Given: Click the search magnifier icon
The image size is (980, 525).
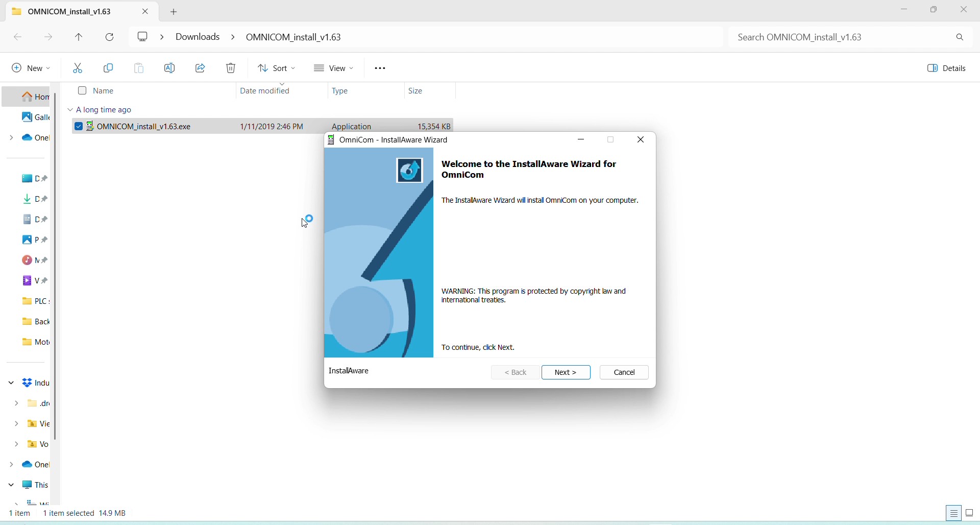Looking at the screenshot, I should [x=961, y=37].
